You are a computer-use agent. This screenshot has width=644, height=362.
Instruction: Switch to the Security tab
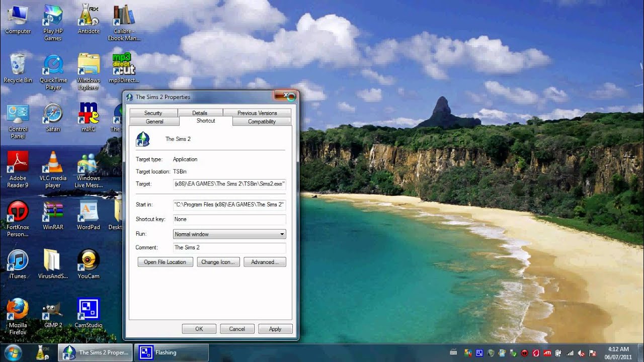coord(153,113)
